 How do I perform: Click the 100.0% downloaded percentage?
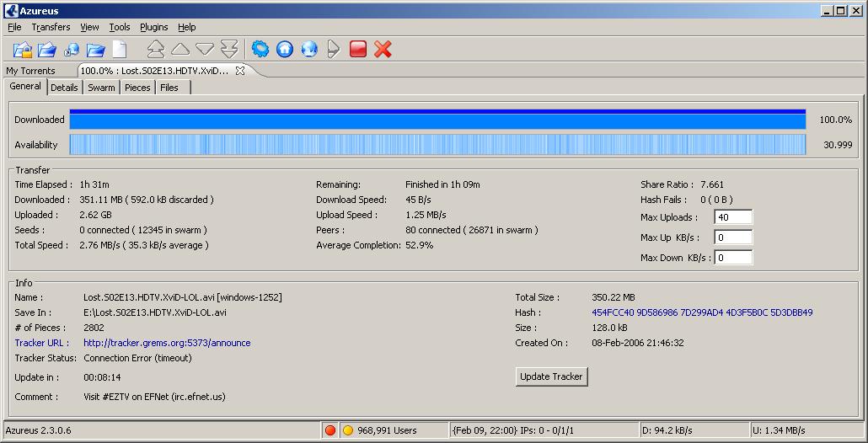pyautogui.click(x=836, y=120)
